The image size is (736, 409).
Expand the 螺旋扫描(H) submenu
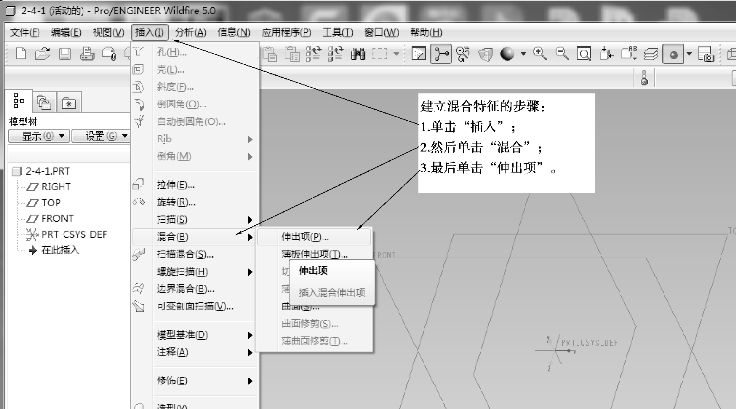(195, 272)
